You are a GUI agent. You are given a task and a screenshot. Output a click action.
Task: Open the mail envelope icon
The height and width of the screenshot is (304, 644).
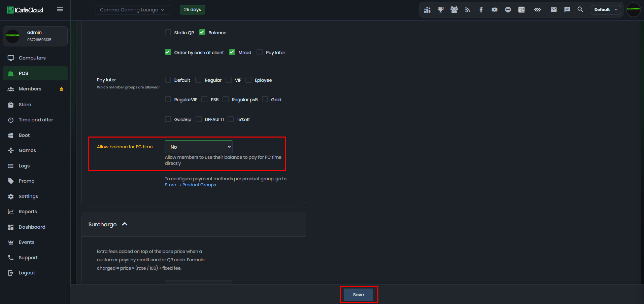coord(554,10)
